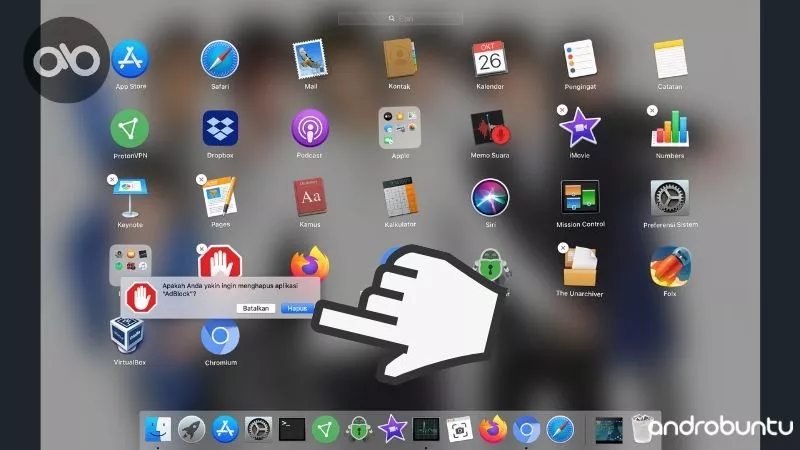Viewport: 800px width, 450px height.
Task: Launch ProtonVPN from the Launchpad grid
Action: point(130,129)
